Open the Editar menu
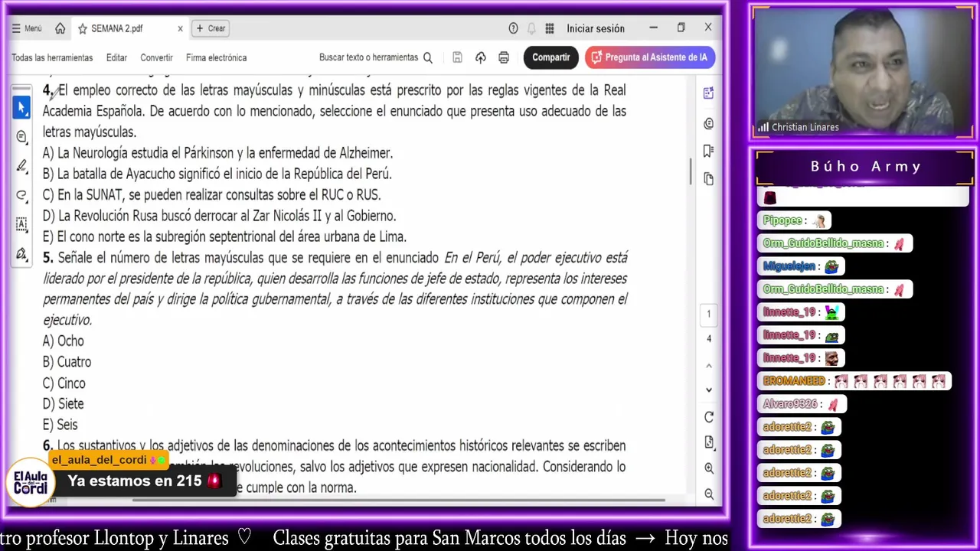Image resolution: width=980 pixels, height=551 pixels. coord(116,57)
